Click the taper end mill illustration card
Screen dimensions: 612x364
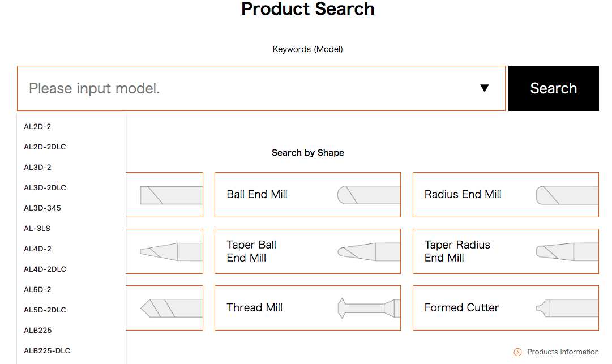click(x=164, y=251)
